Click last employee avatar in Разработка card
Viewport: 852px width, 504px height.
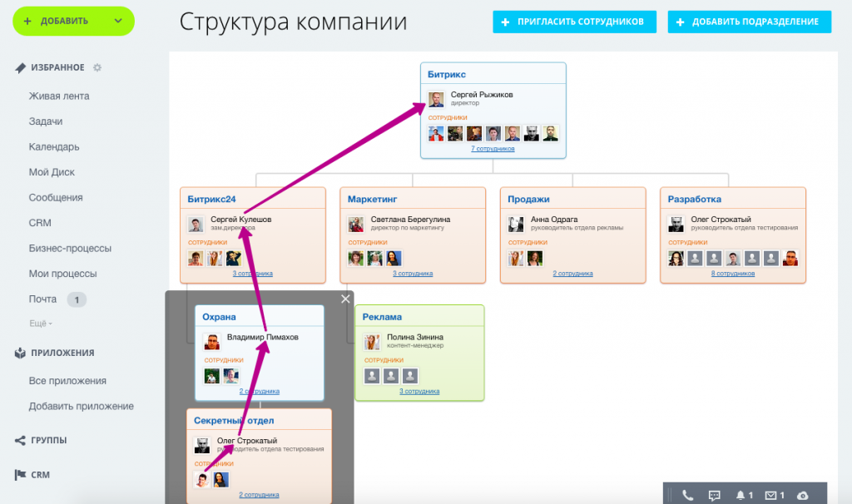pyautogui.click(x=790, y=258)
